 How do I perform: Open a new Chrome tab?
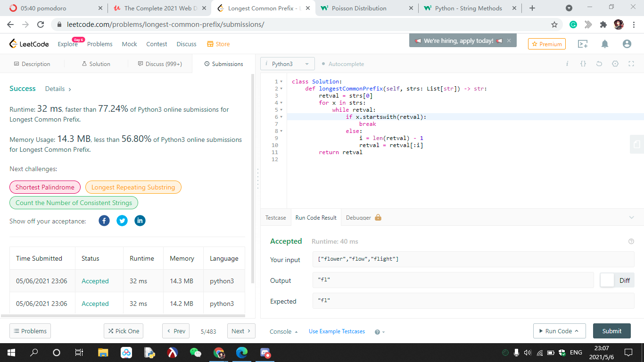tap(532, 8)
